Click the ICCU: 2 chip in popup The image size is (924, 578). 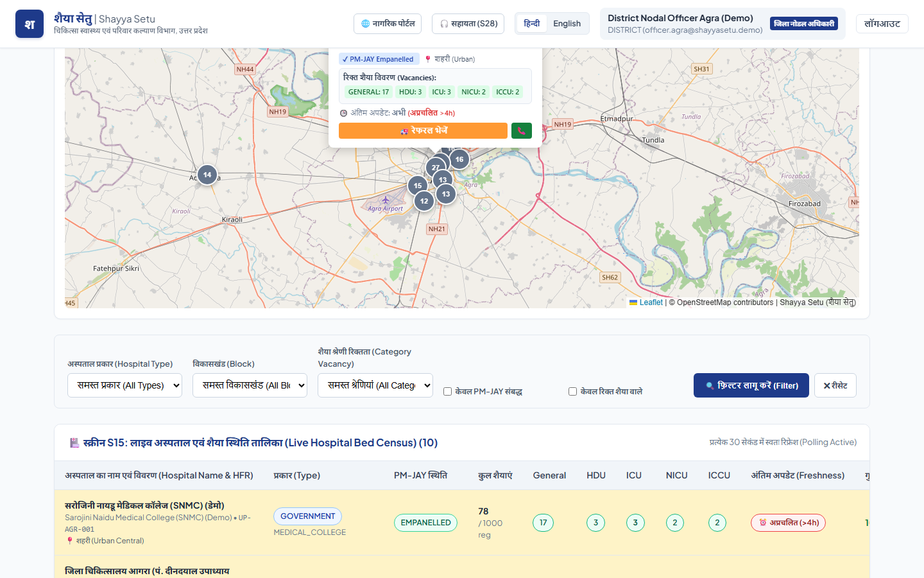pyautogui.click(x=508, y=92)
